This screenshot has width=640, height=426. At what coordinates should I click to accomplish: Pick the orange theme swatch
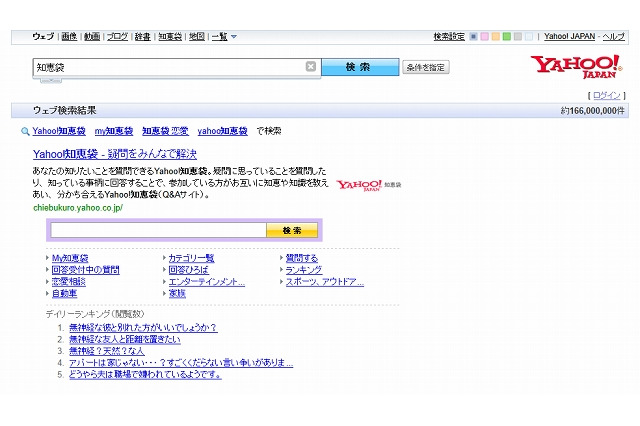tap(496, 37)
